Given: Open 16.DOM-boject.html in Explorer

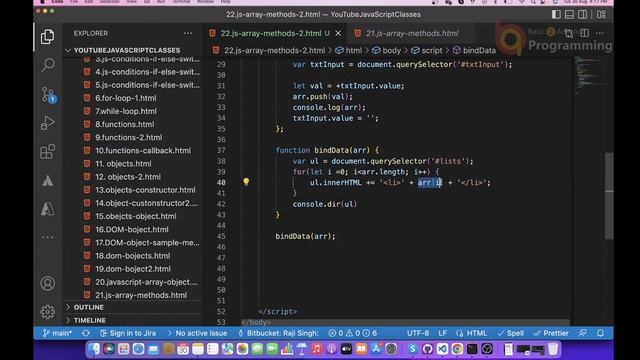Looking at the screenshot, I should pos(132,229).
